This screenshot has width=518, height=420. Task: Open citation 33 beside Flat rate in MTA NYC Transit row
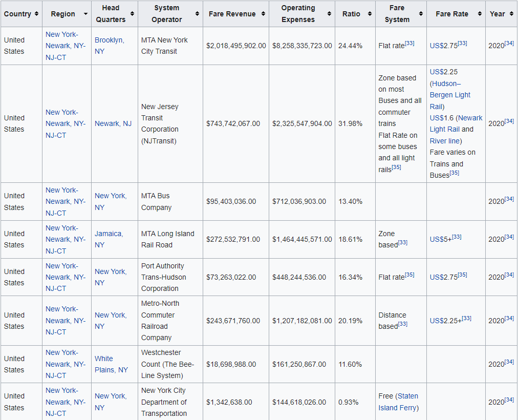409,44
